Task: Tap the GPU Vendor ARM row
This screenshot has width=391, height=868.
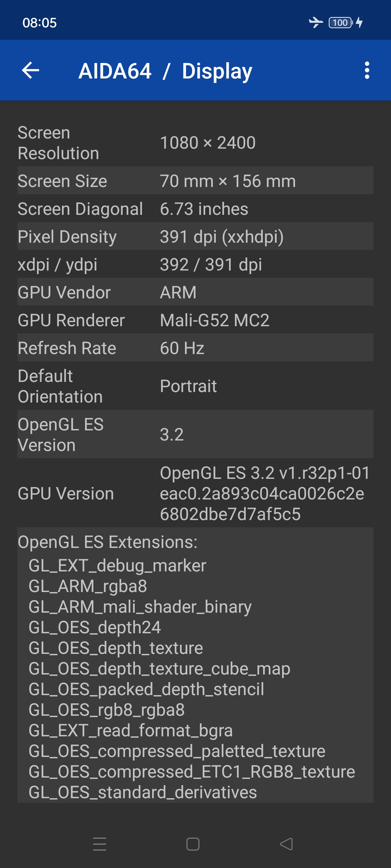Action: coord(195,292)
